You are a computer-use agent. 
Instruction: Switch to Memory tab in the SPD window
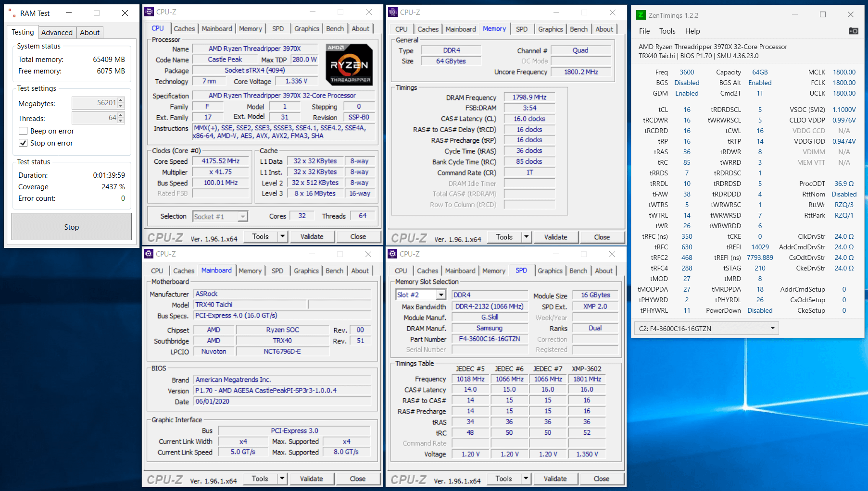[493, 271]
